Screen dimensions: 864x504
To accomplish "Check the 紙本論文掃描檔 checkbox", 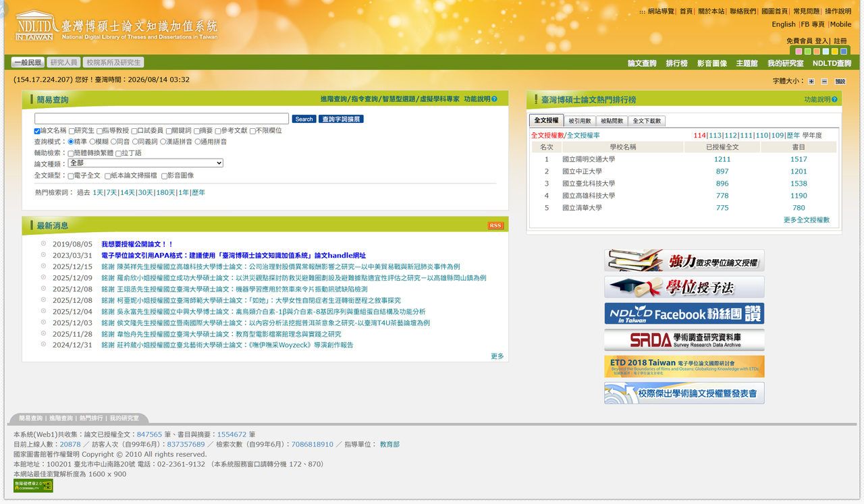I will (108, 176).
